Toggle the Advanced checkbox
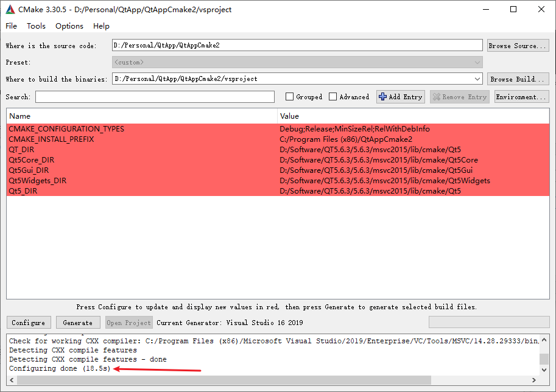Screen dimensions: 556x392 (333, 97)
